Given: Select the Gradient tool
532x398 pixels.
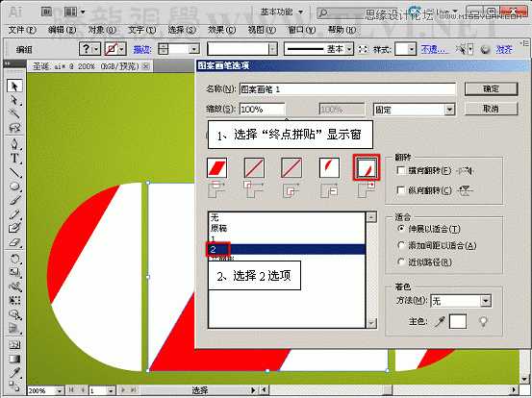Looking at the screenshot, I should coord(14,359).
